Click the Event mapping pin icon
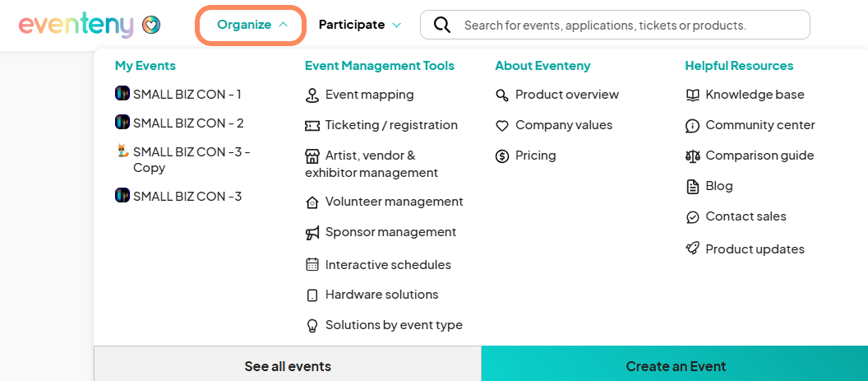 [x=312, y=95]
